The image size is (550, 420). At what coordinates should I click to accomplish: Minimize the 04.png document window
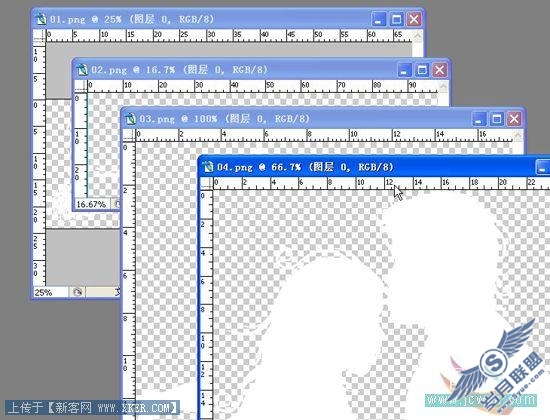pos(543,167)
